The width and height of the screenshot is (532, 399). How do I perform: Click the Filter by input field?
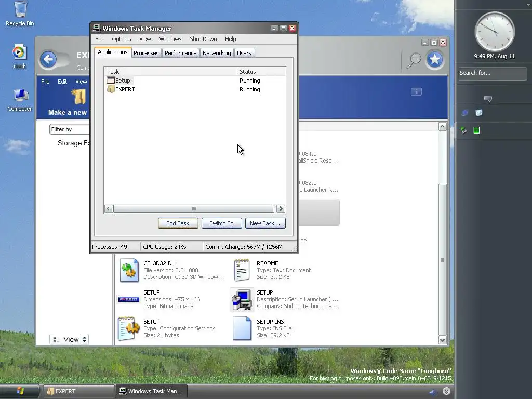pyautogui.click(x=70, y=129)
